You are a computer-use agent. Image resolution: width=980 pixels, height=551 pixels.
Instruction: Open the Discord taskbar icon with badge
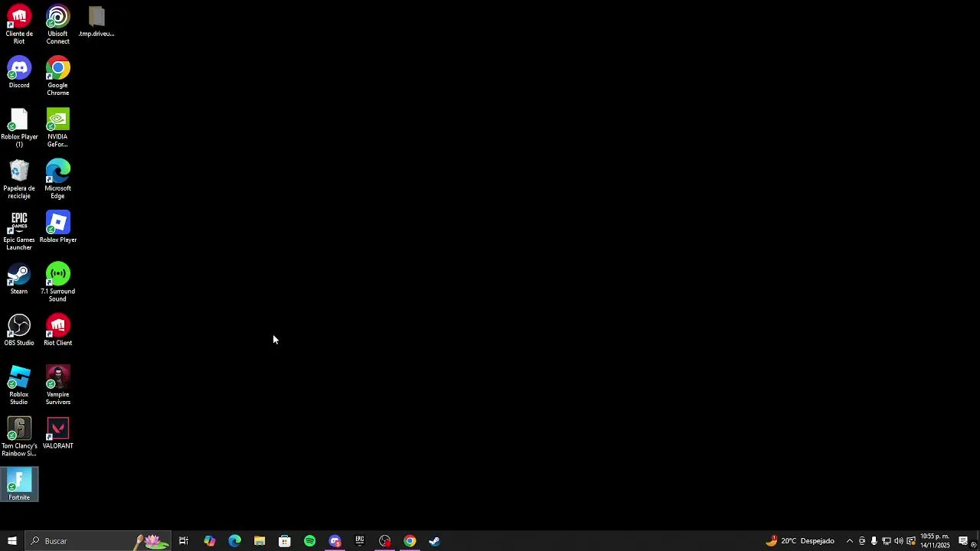(x=335, y=541)
